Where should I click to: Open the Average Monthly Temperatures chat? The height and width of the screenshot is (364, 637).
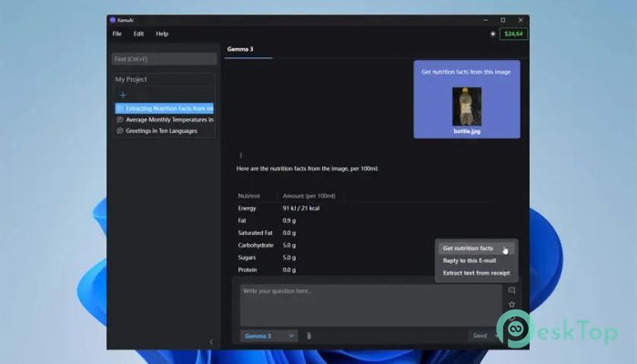click(169, 120)
